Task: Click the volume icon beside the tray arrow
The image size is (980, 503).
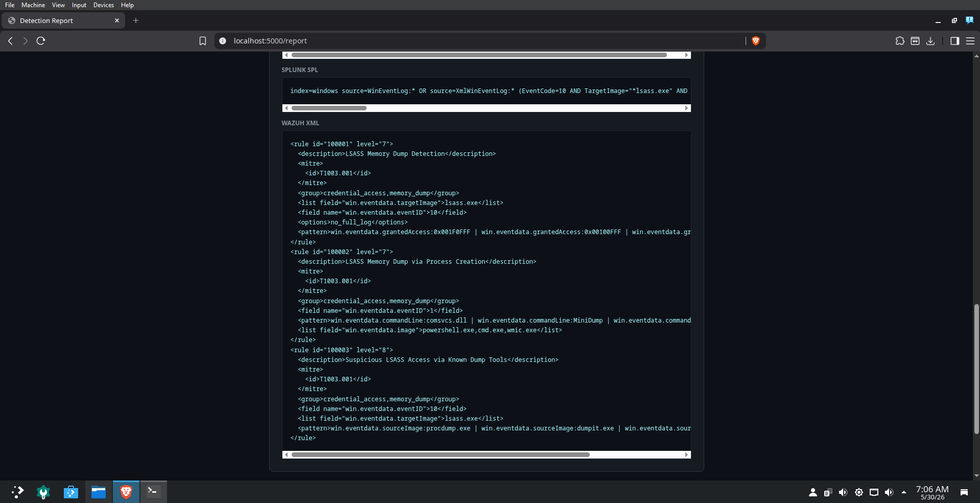Action: point(889,492)
